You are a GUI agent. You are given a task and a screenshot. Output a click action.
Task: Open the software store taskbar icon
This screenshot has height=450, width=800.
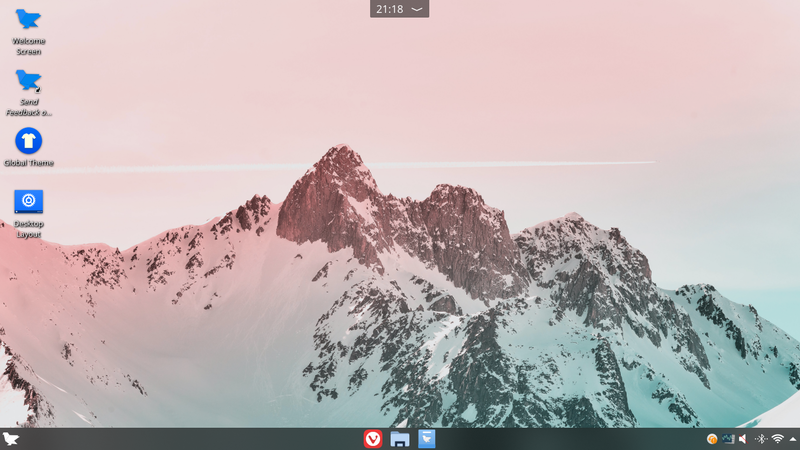pos(427,439)
